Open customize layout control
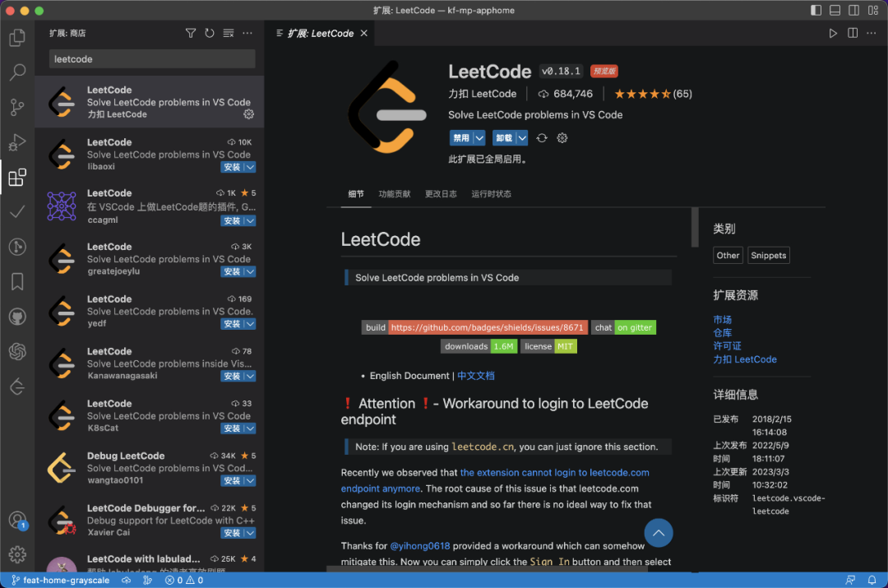 pyautogui.click(x=872, y=10)
